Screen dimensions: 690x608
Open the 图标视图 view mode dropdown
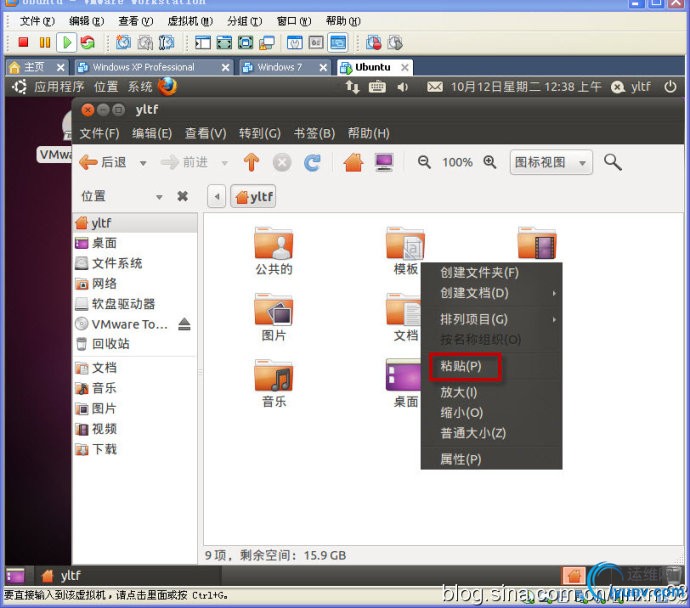pos(551,162)
